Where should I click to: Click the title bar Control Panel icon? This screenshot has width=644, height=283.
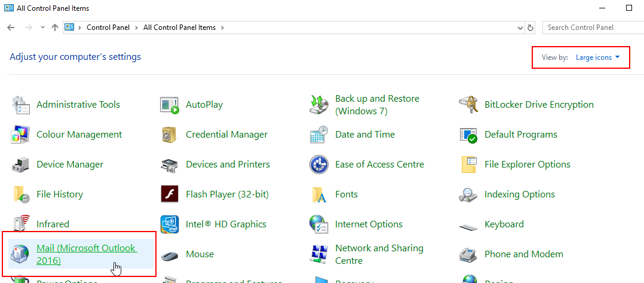(8, 8)
